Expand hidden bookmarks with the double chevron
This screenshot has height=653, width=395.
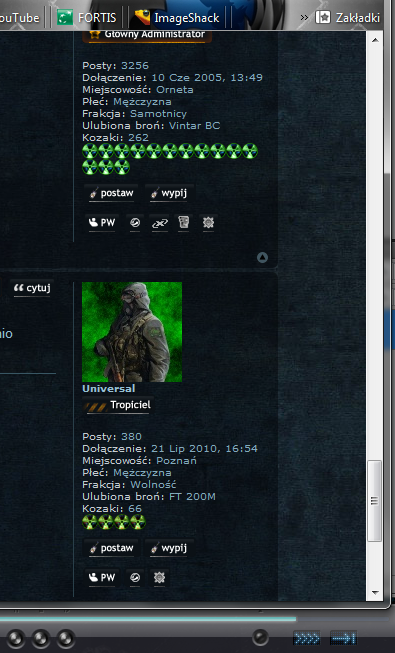coord(304,17)
